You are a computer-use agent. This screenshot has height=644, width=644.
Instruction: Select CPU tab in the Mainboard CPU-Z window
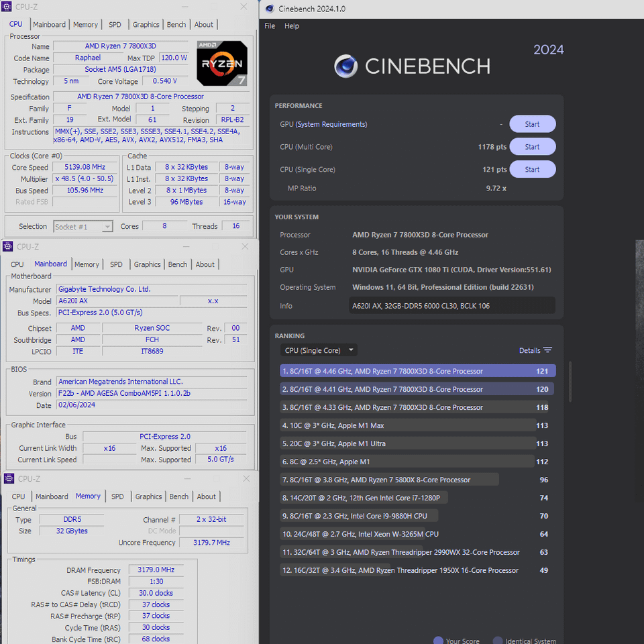click(17, 264)
